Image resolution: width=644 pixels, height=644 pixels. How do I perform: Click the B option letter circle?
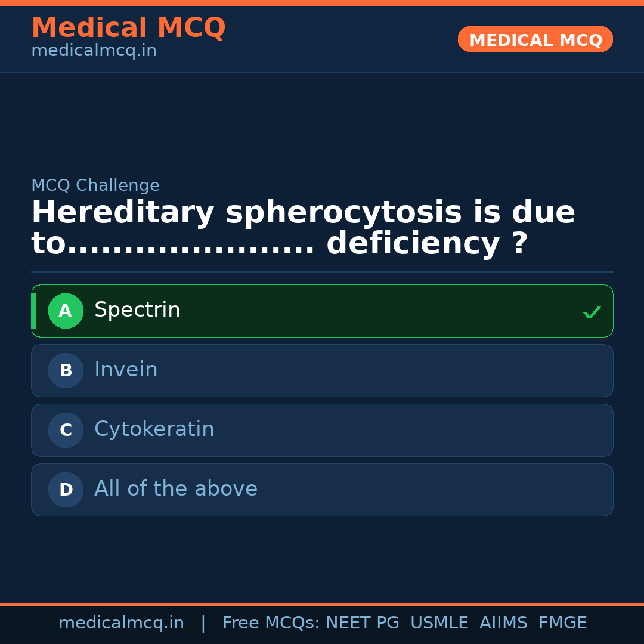tap(66, 370)
